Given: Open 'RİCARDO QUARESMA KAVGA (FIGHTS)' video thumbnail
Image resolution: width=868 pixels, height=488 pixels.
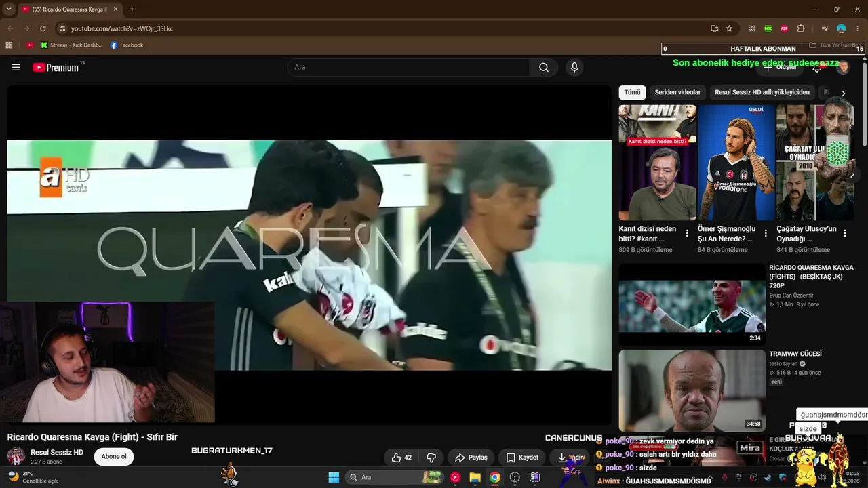Looking at the screenshot, I should click(x=692, y=304).
